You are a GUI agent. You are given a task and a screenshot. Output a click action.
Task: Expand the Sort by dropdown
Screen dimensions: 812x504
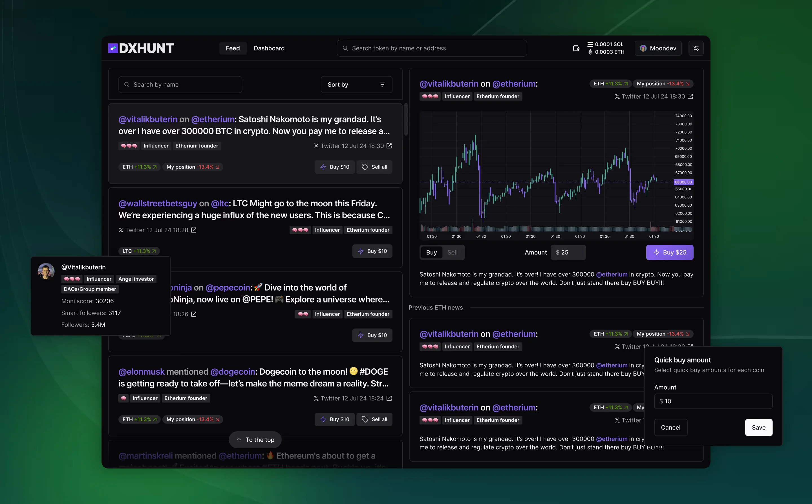[356, 85]
